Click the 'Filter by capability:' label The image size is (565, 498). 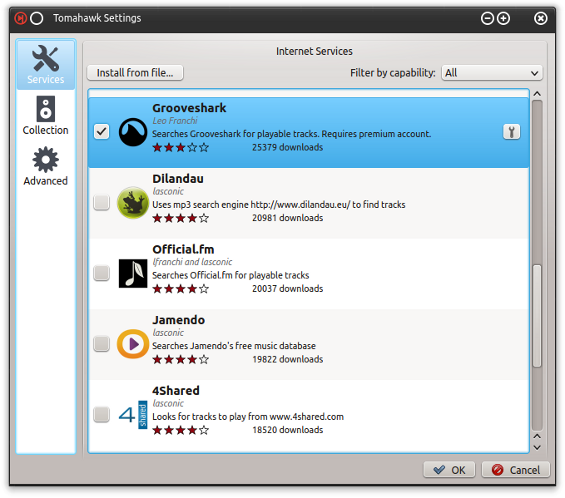[392, 73]
